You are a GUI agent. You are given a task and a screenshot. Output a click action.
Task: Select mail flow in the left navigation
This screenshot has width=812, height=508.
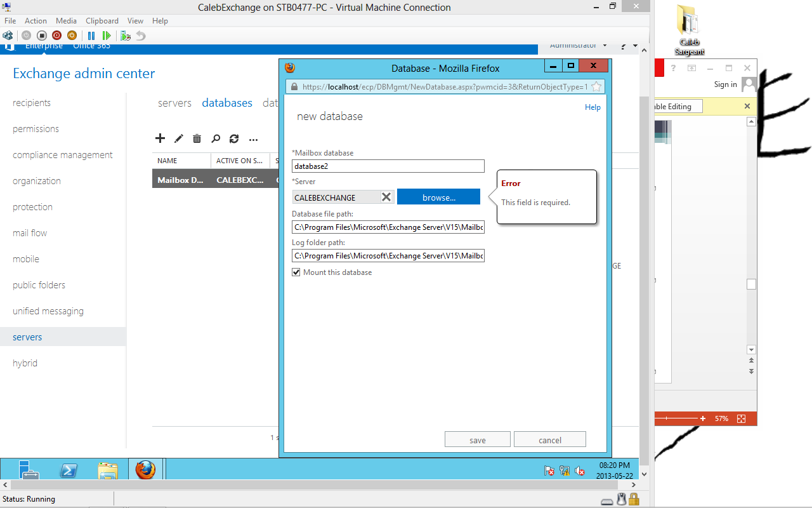30,233
